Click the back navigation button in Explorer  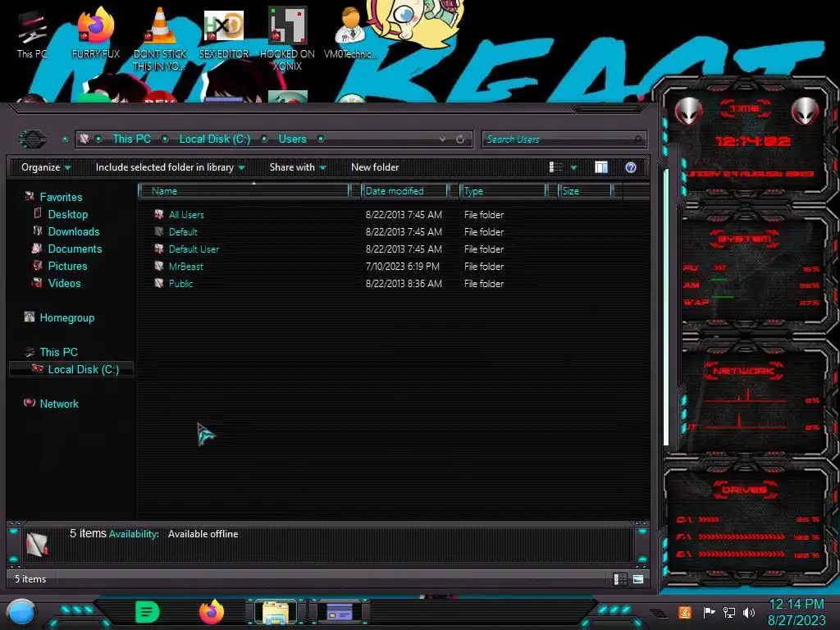tap(33, 139)
